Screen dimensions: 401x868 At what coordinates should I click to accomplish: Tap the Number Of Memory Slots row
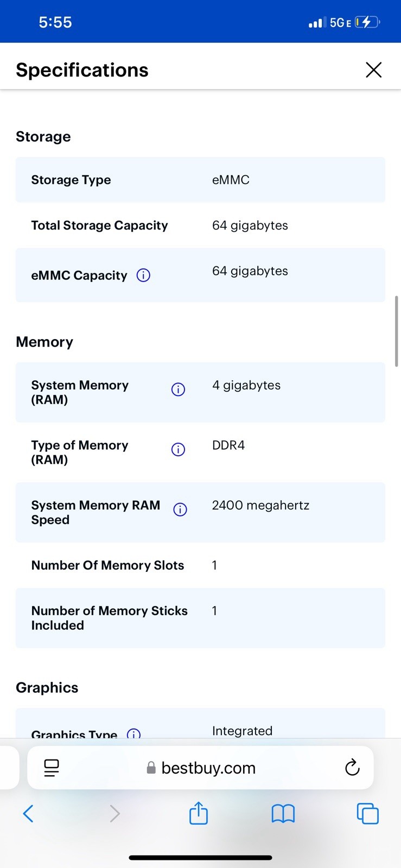click(x=200, y=565)
